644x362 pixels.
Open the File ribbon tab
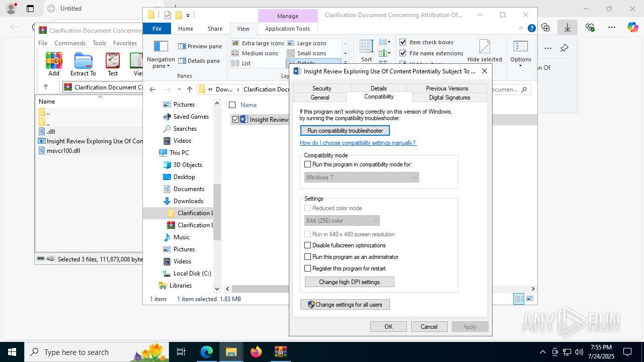pyautogui.click(x=157, y=29)
